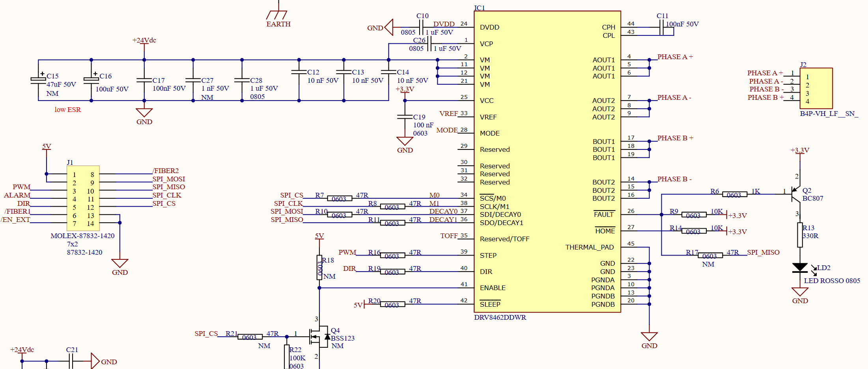Click the J1 MOLEX connector body
Viewport: 868px width, 369px height.
83,198
